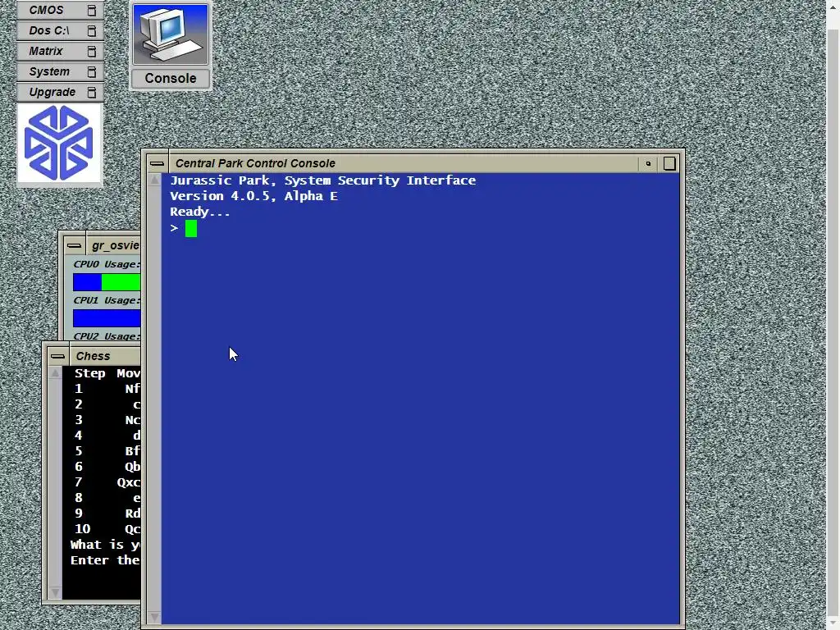Click the 'Ready...' line in the console

click(200, 212)
